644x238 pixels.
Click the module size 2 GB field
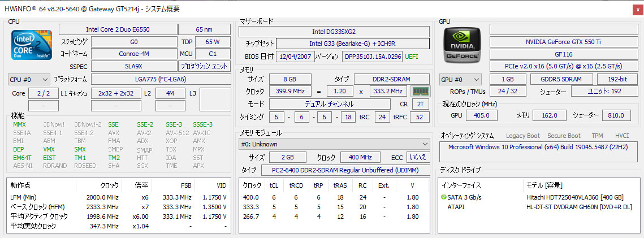pyautogui.click(x=287, y=157)
